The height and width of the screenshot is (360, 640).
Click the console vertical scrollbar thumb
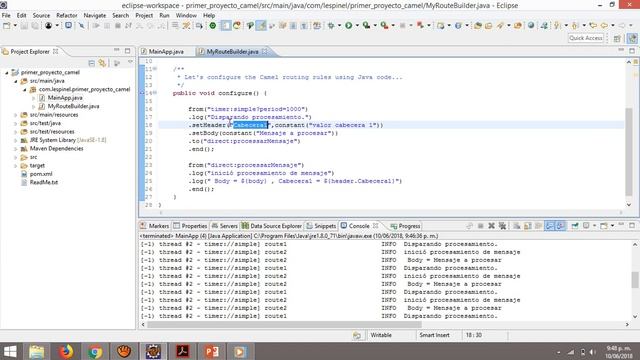tap(635, 280)
